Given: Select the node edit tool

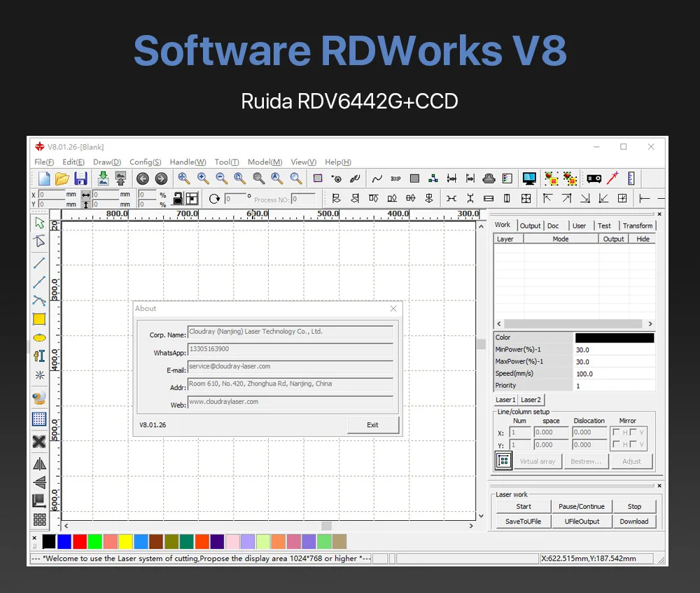Looking at the screenshot, I should pos(39,241).
